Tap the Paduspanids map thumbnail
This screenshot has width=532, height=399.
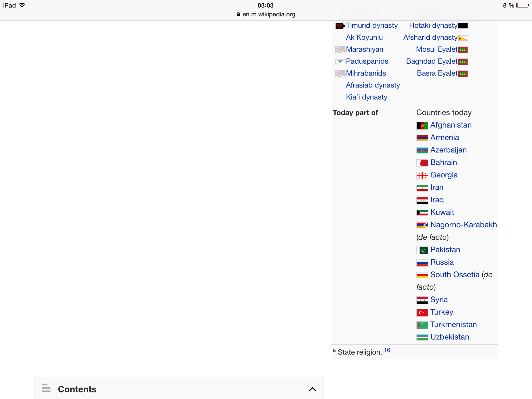coord(340,62)
